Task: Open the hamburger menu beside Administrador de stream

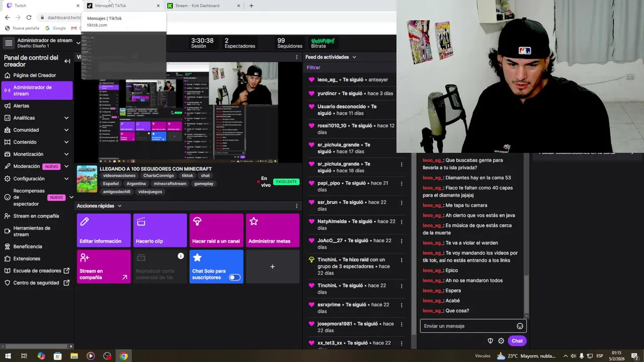Action: point(9,43)
